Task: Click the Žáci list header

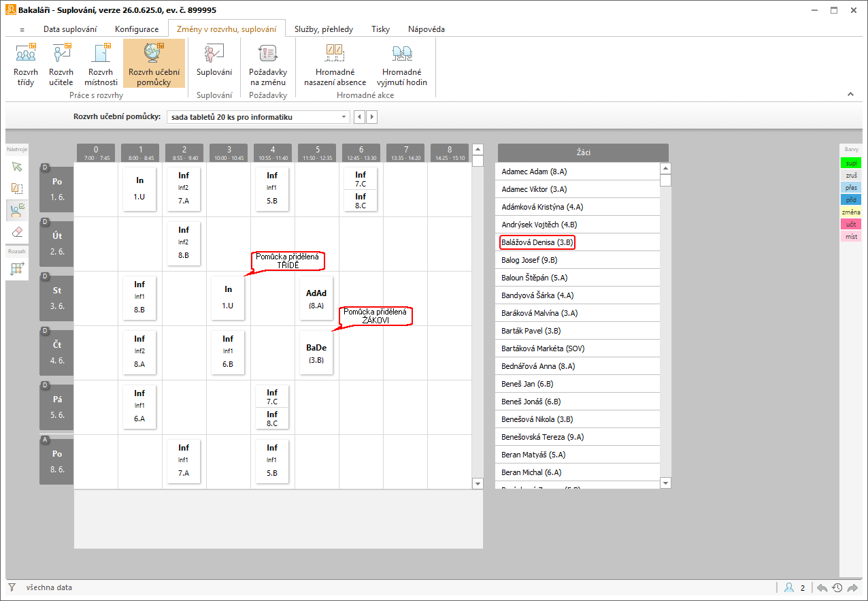Action: [583, 152]
